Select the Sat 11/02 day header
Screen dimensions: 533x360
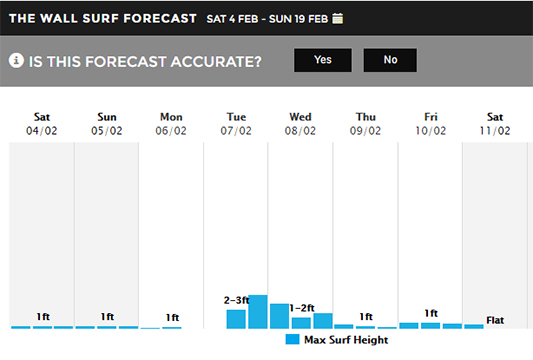pyautogui.click(x=495, y=124)
